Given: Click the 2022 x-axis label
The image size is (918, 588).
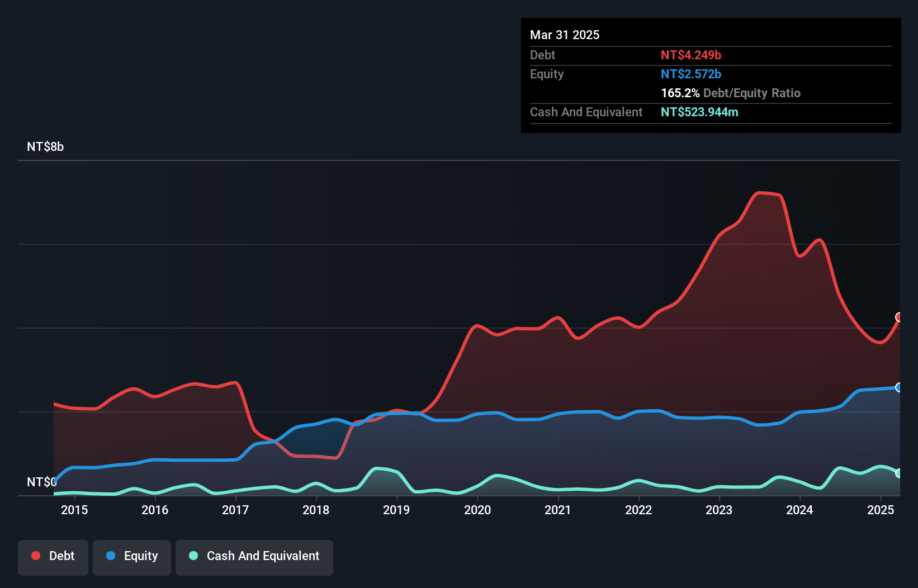Looking at the screenshot, I should point(638,510).
